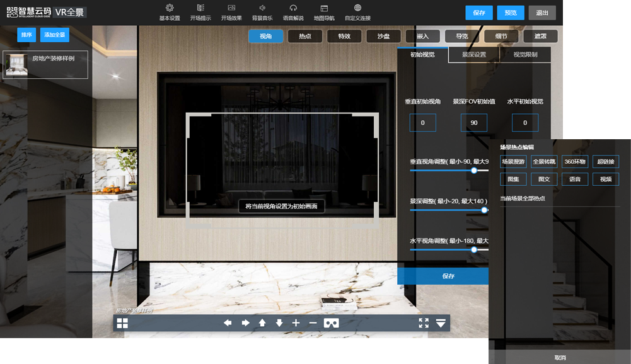Image resolution: width=631 pixels, height=364 pixels.
Task: Click the 预览 preview button
Action: click(511, 13)
